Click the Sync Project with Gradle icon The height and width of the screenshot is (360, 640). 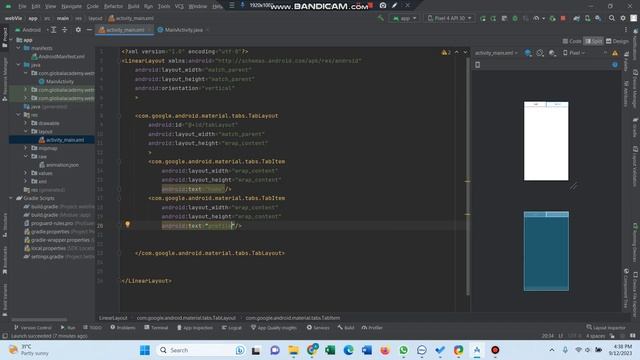tap(576, 18)
